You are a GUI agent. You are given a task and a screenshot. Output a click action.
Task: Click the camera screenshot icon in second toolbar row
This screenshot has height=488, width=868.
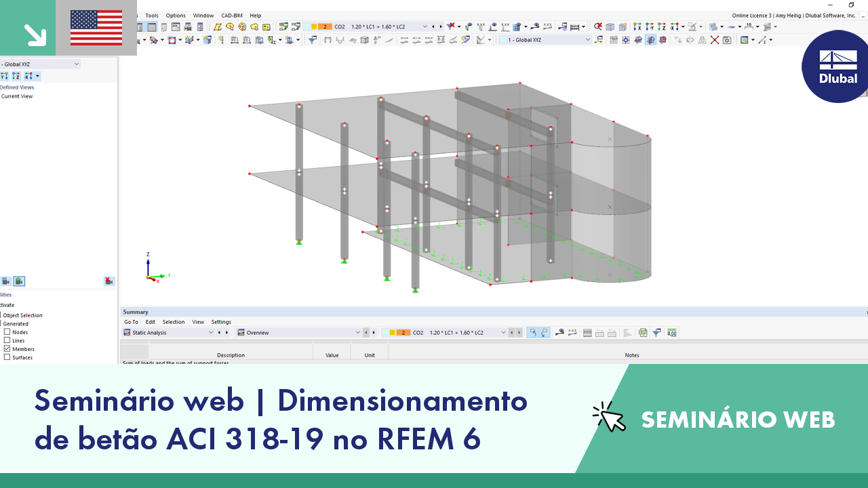click(x=727, y=40)
